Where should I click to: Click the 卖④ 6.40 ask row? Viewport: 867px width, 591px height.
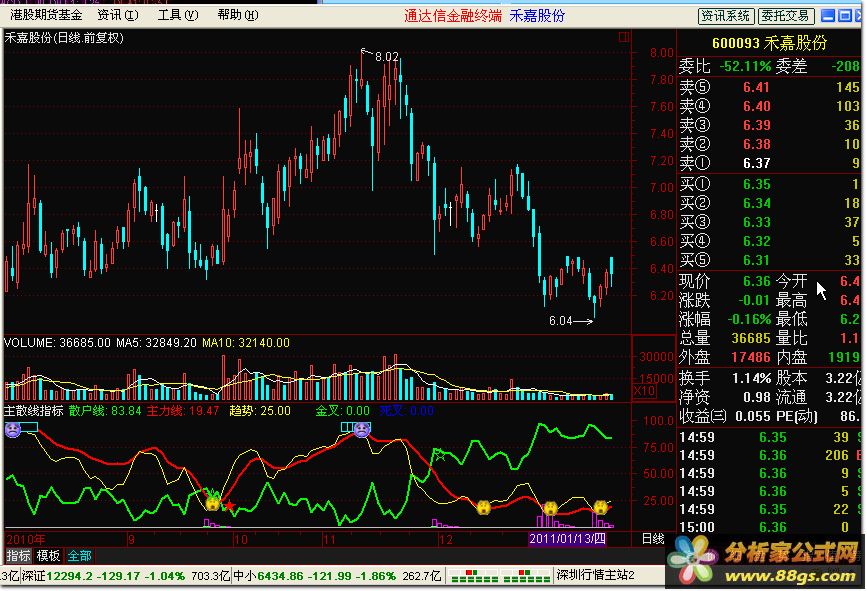coord(769,106)
